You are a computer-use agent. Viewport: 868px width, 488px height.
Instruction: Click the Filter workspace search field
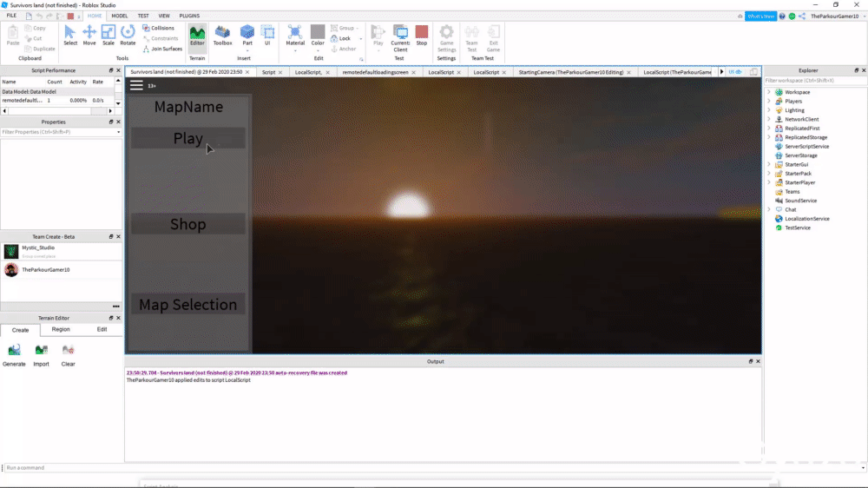(814, 81)
